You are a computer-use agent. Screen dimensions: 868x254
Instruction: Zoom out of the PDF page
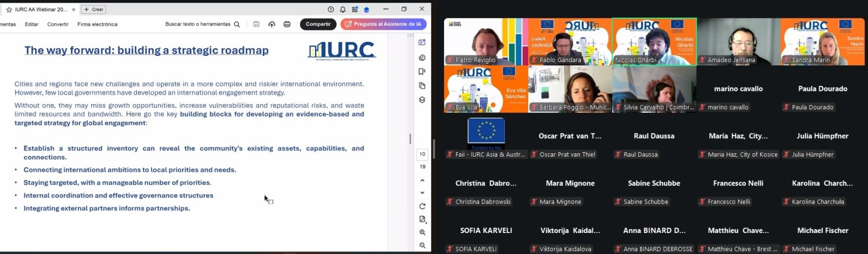(422, 245)
